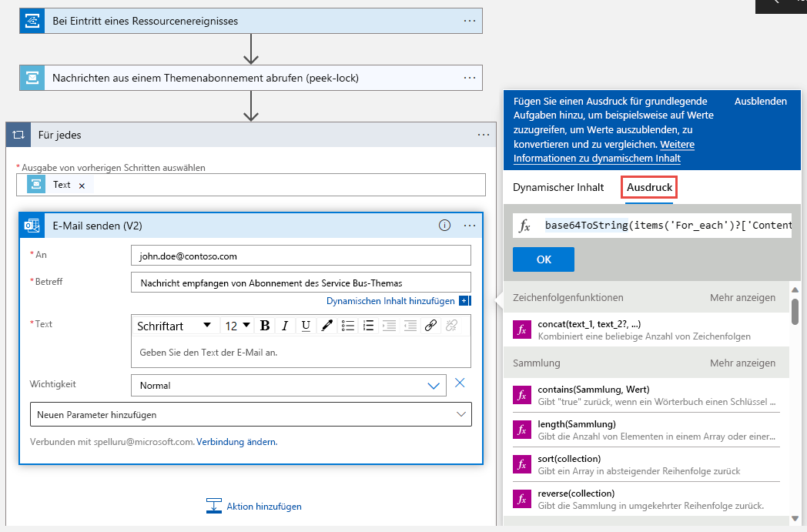Insert a numbered list

369,326
